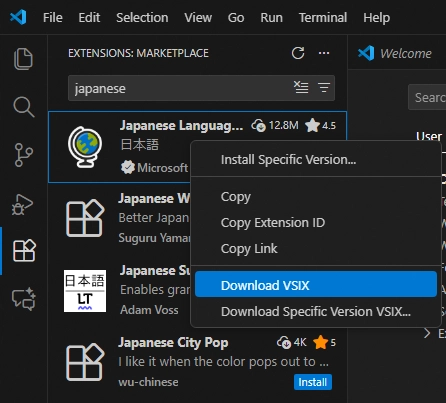Screen dimensions: 446x403
Task: Open the Search view in activity bar
Action: tap(23, 107)
